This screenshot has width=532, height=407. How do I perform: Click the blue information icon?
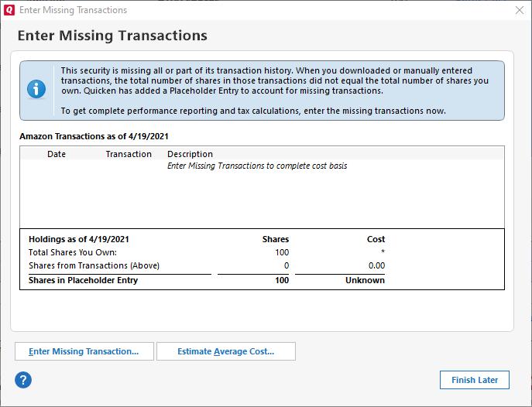(x=36, y=90)
